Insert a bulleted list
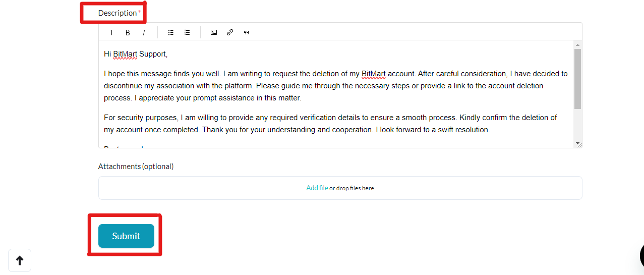Viewport: 644px width, 275px height. click(171, 32)
